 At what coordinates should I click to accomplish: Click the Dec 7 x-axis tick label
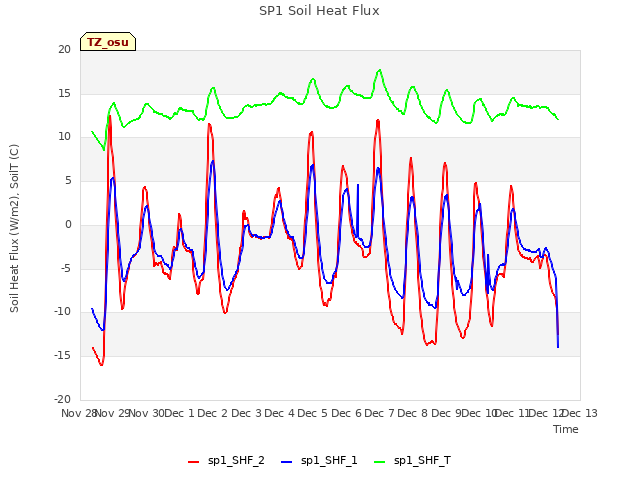pos(380,413)
